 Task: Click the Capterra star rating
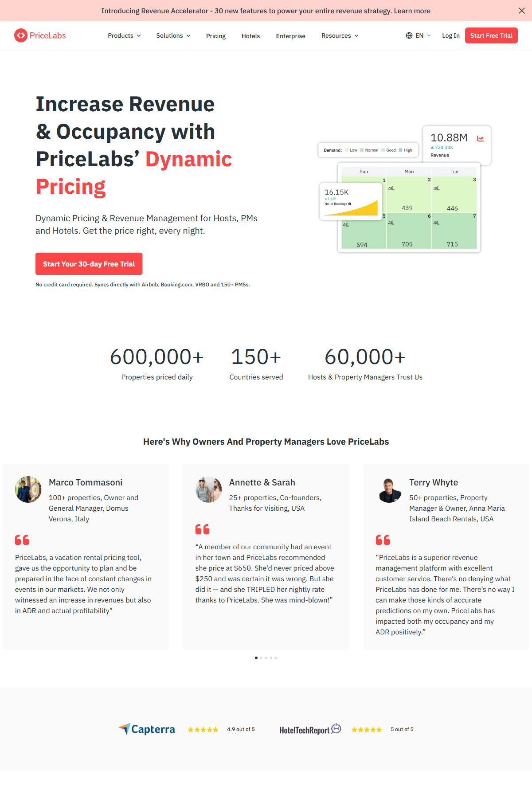point(203,730)
